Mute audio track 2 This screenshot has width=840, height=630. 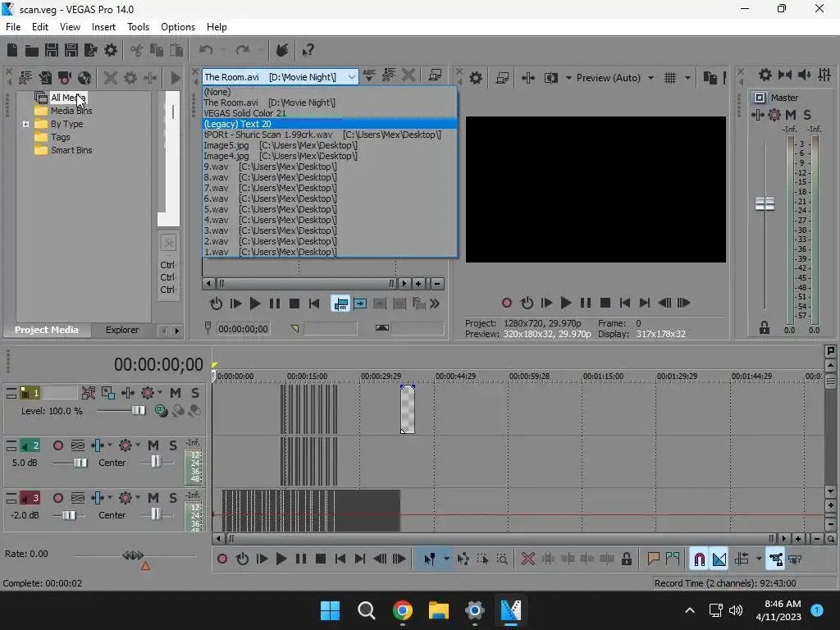(x=153, y=445)
